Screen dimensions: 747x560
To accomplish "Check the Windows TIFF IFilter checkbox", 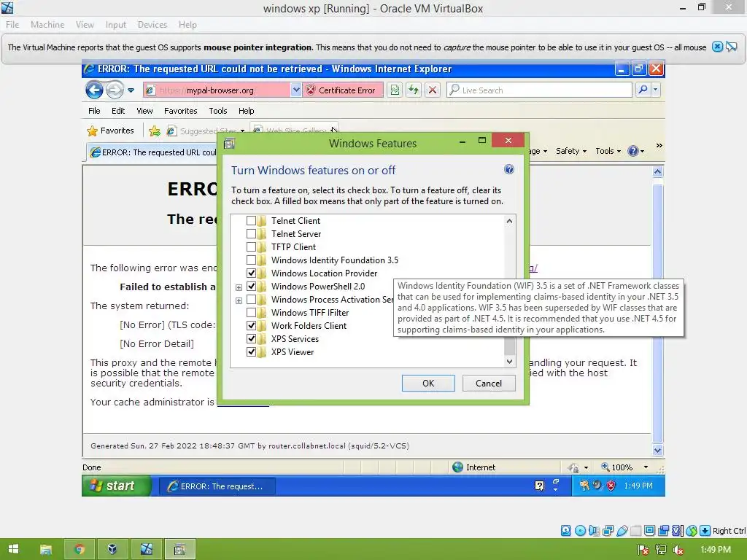I will 251,312.
